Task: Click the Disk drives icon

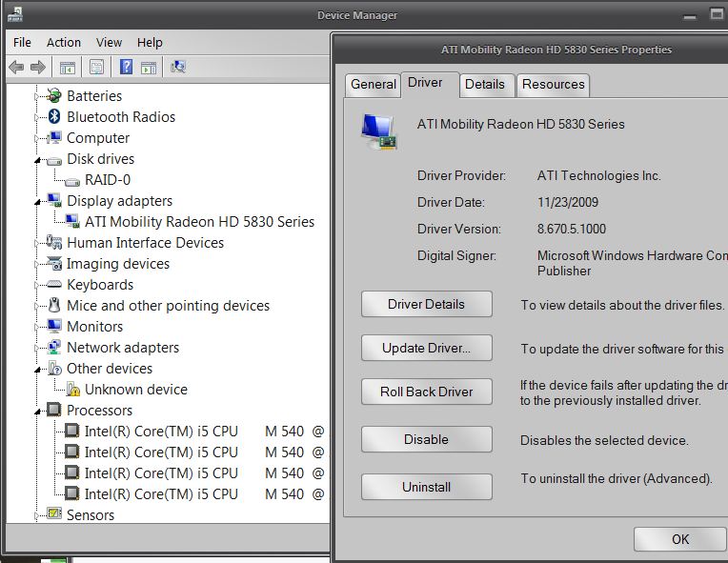Action: (54, 161)
